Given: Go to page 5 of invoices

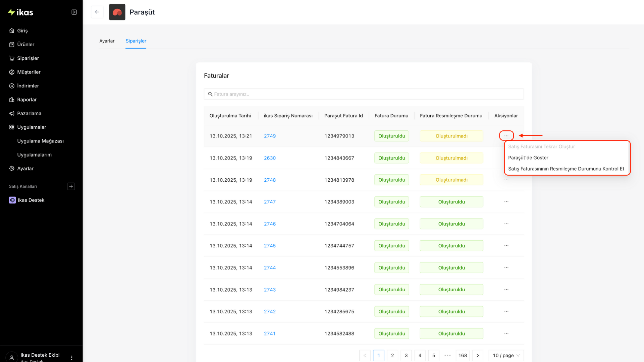Looking at the screenshot, I should tap(434, 355).
